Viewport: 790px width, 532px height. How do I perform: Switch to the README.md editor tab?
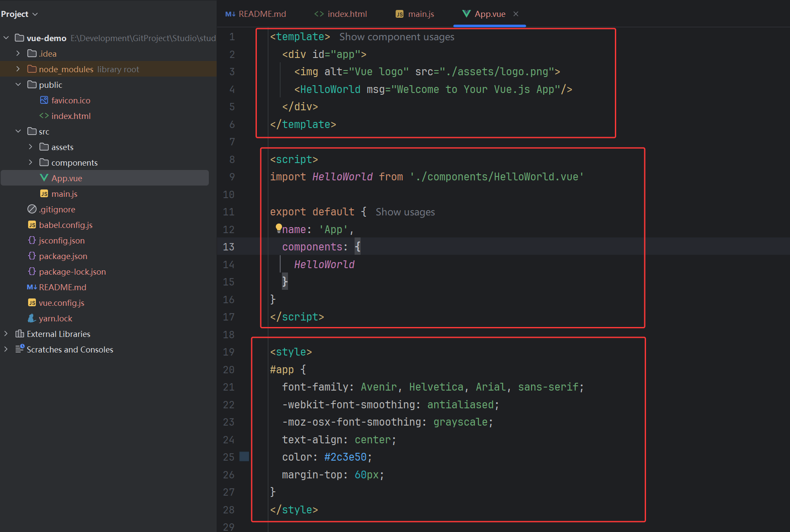tap(256, 14)
